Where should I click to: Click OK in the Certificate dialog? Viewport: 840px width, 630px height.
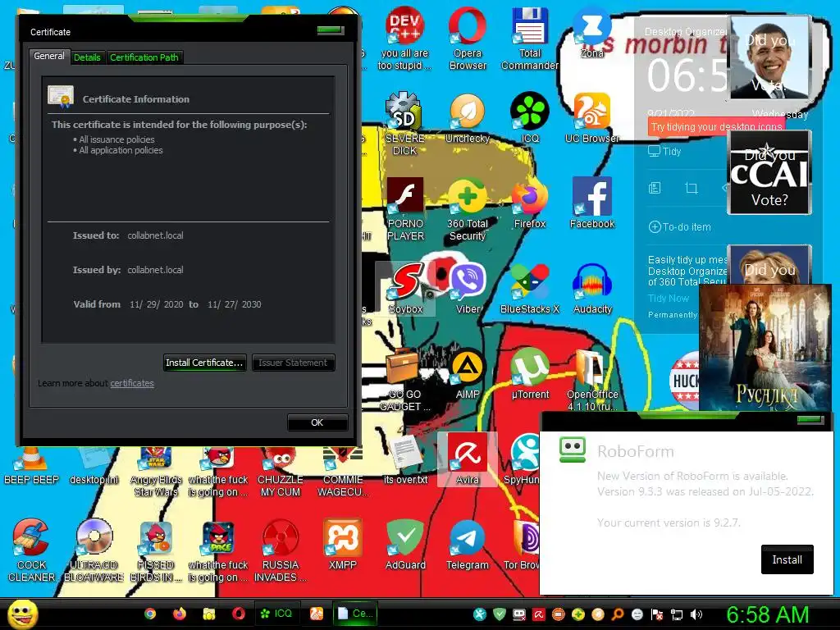coord(317,422)
